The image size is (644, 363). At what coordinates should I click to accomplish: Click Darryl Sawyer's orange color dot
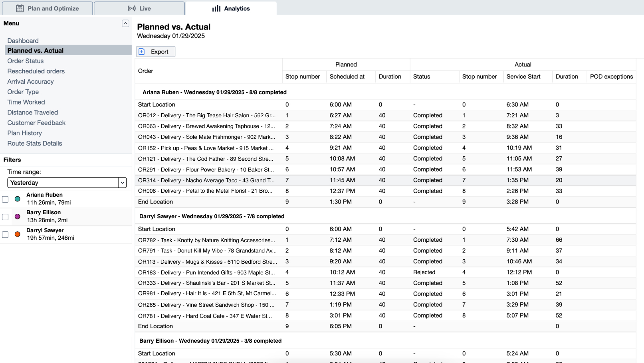click(x=18, y=234)
